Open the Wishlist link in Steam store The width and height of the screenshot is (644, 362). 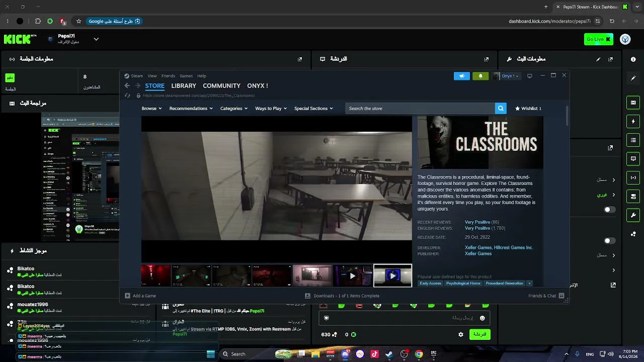(x=528, y=109)
